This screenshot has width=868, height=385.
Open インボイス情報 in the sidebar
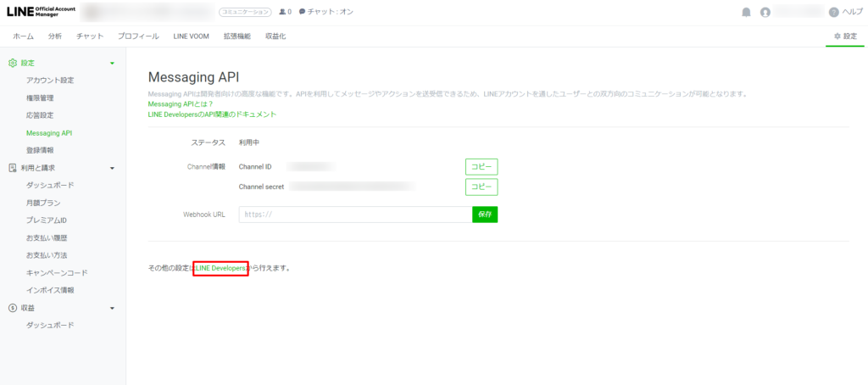50,290
